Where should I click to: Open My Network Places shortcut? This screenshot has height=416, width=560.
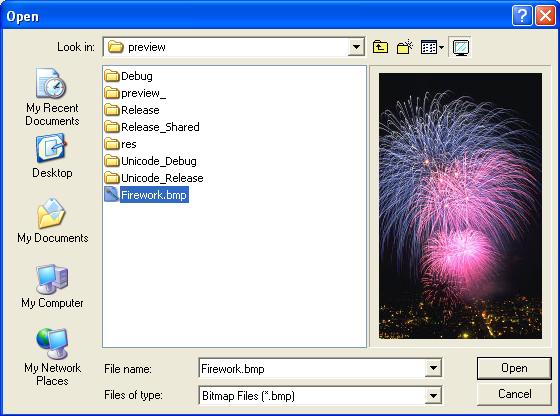52,357
